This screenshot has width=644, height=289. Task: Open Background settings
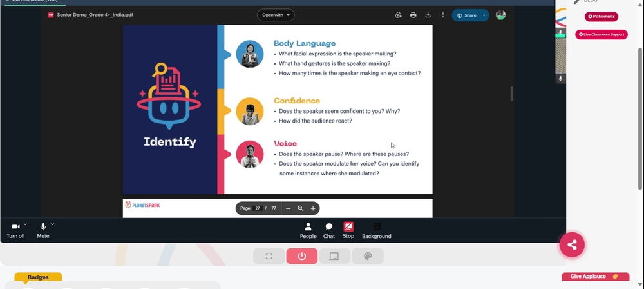coord(377,231)
